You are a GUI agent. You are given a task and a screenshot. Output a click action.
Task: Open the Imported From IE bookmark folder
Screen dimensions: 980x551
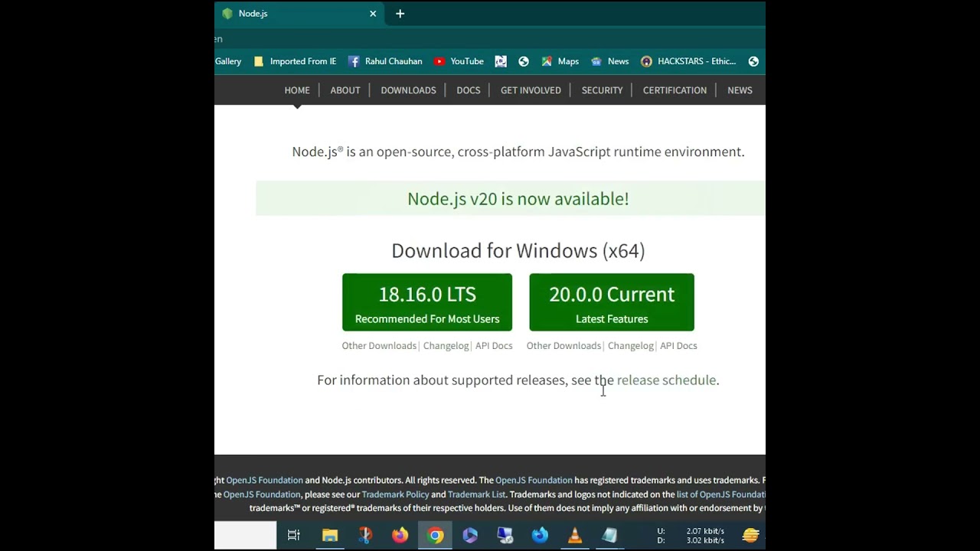[295, 61]
